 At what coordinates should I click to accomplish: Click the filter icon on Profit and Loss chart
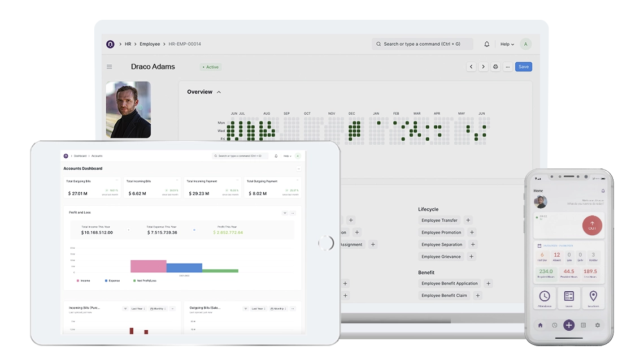point(285,213)
